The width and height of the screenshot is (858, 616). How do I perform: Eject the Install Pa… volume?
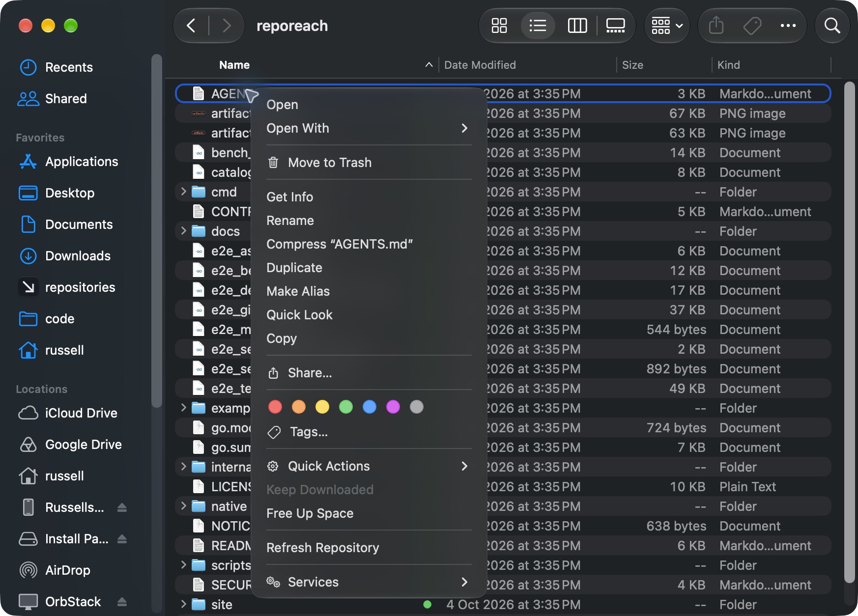tap(122, 539)
